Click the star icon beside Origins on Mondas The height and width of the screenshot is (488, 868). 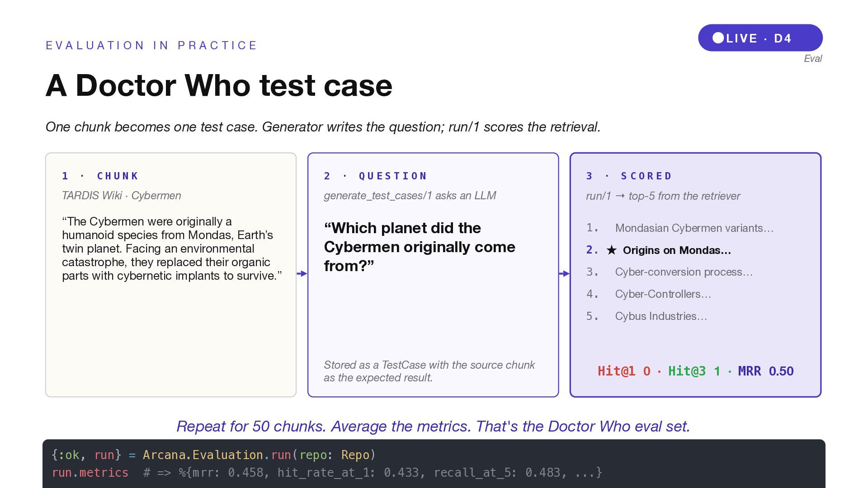[611, 250]
